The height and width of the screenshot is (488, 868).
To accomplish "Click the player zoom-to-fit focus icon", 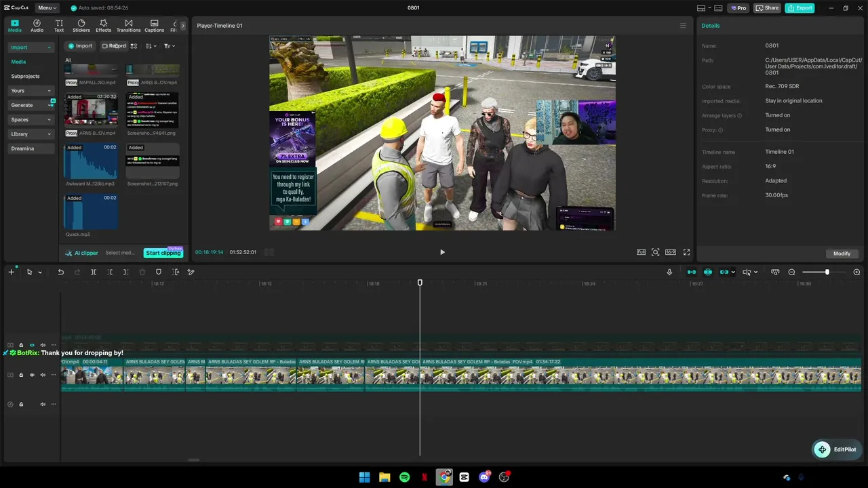I will click(655, 252).
